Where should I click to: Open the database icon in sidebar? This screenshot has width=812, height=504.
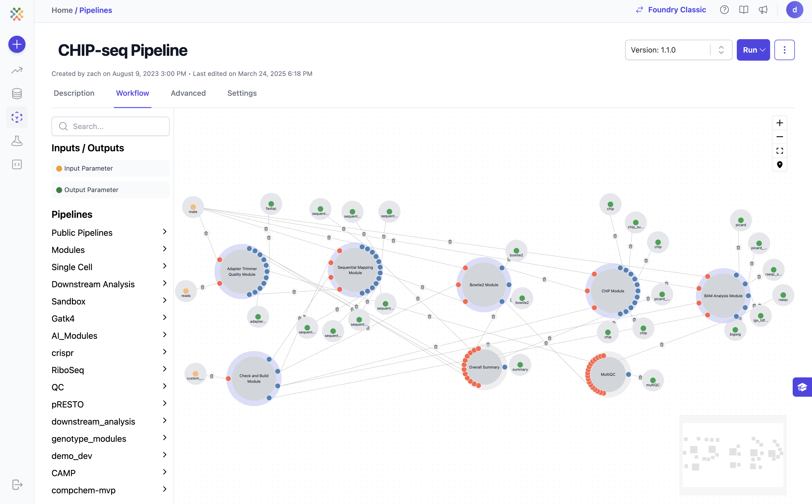pyautogui.click(x=17, y=94)
